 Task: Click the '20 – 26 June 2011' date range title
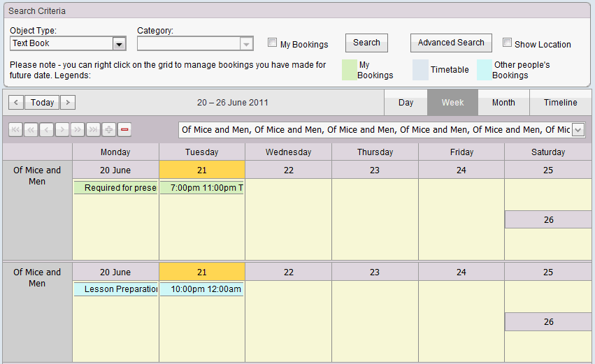tap(233, 103)
